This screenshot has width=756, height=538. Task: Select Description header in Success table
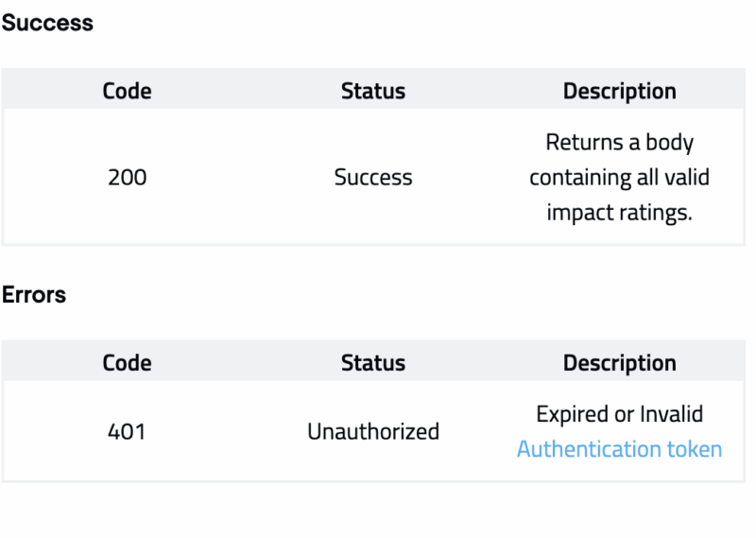pos(619,91)
